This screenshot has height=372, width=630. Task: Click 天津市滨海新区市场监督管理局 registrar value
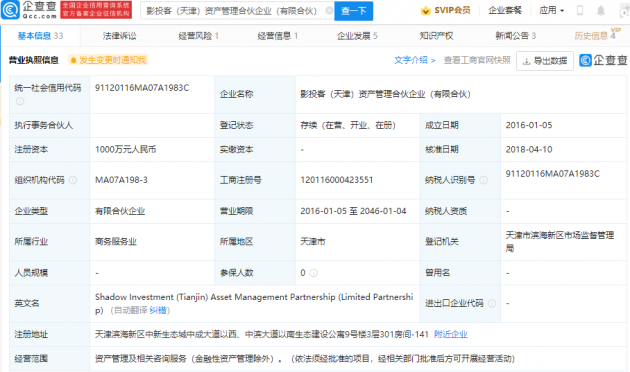[x=560, y=242]
